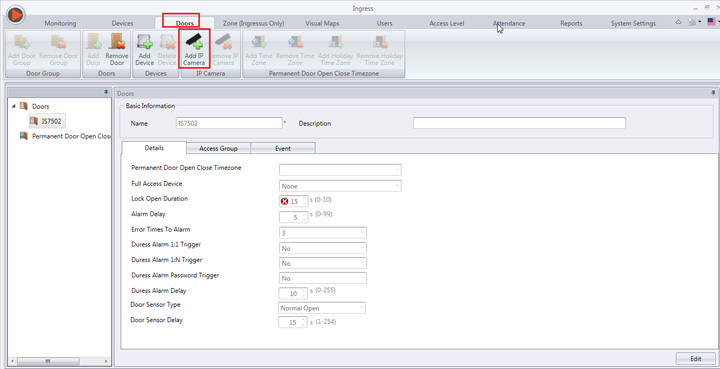
Task: Click the Remove Door icon
Action: (117, 42)
